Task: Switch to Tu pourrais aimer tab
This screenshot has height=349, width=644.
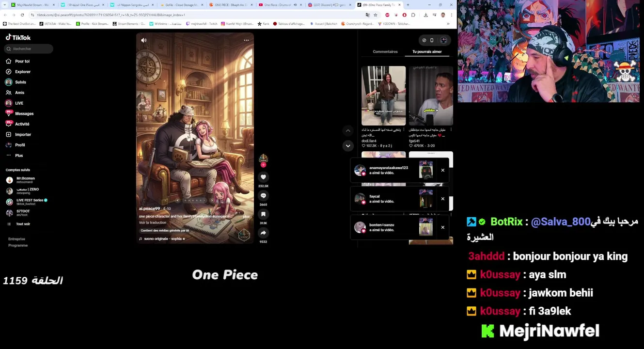Action: (x=427, y=51)
